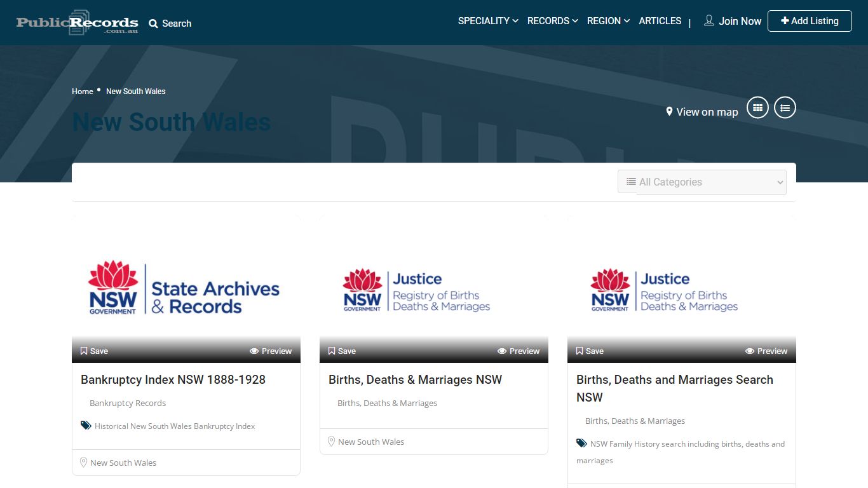The height and width of the screenshot is (488, 868).
Task: Expand the REGION menu
Action: click(608, 21)
